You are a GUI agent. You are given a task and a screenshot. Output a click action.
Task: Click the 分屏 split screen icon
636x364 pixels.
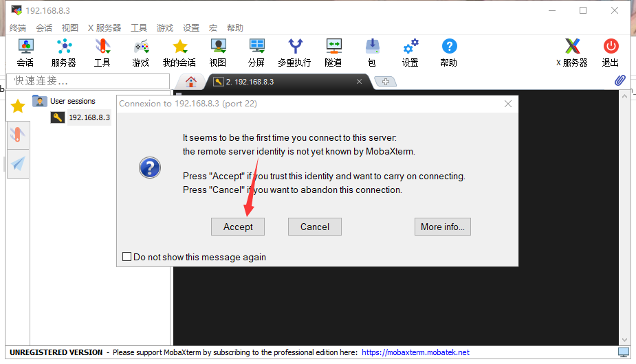coord(256,52)
